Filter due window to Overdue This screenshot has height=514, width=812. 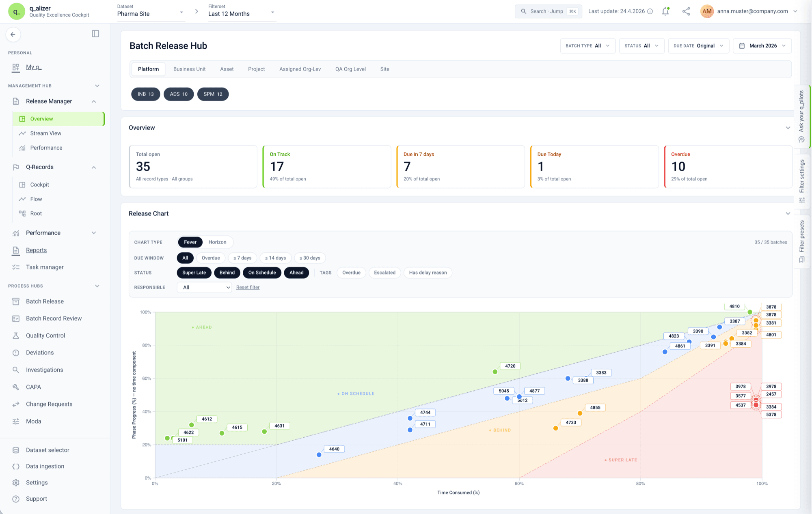[x=211, y=258]
